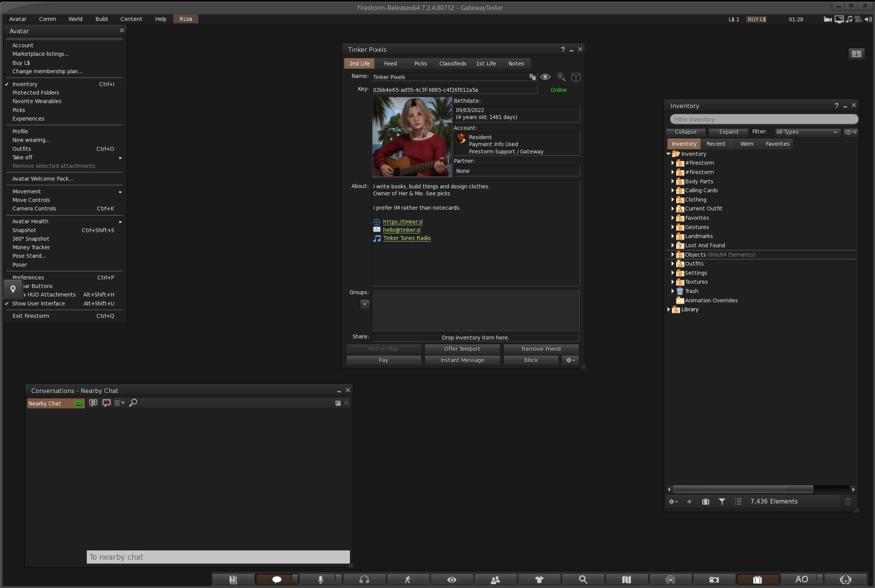Open the https://tinker.sl link
Screen dimensions: 875x588
(403, 222)
